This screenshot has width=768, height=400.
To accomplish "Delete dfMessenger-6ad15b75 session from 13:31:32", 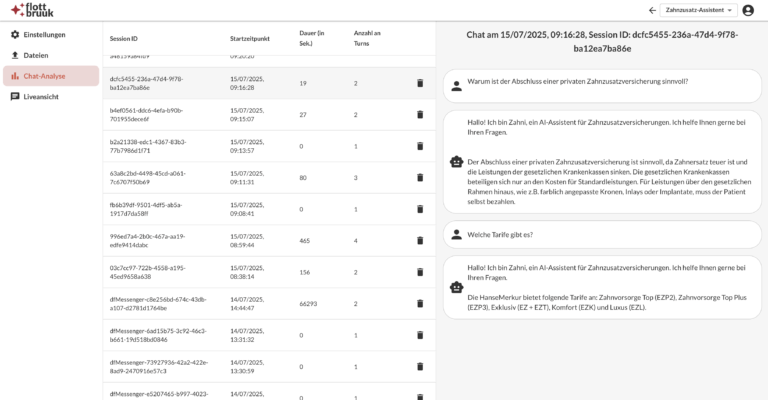I will coord(420,335).
